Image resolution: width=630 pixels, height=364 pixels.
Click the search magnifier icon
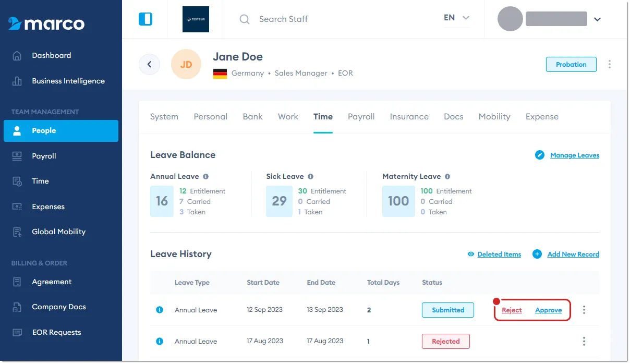[x=245, y=19]
